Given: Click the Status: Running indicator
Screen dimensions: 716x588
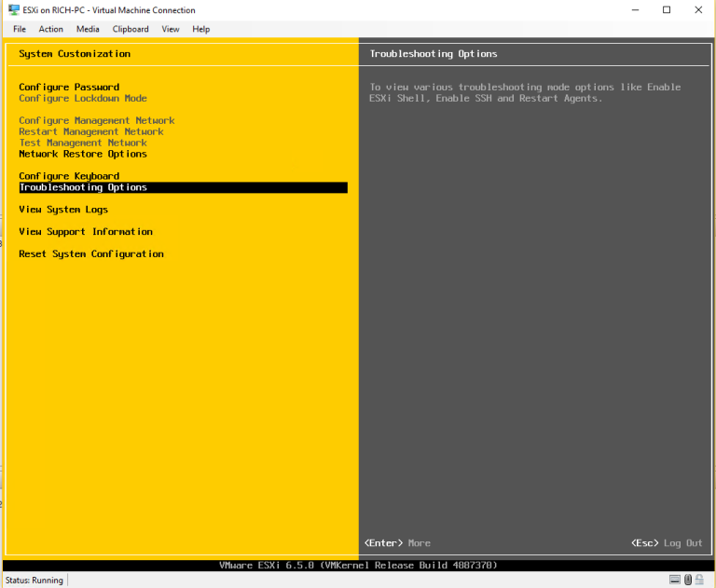Looking at the screenshot, I should 34,580.
